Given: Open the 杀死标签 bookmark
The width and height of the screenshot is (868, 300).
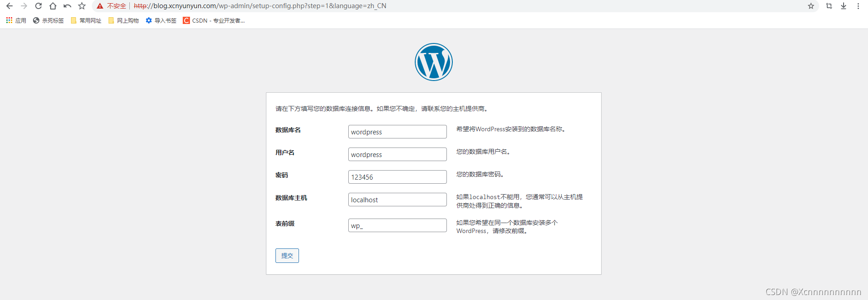Looking at the screenshot, I should 48,20.
